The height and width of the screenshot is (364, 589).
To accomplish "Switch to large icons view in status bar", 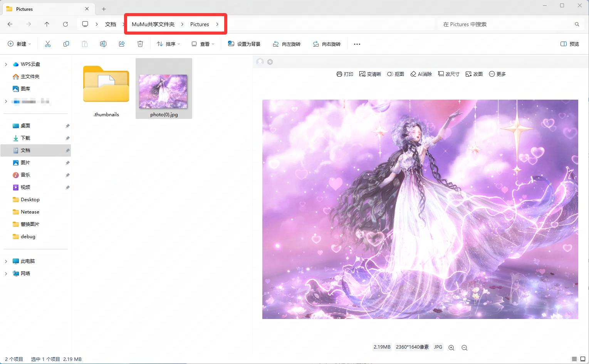I will (x=583, y=359).
